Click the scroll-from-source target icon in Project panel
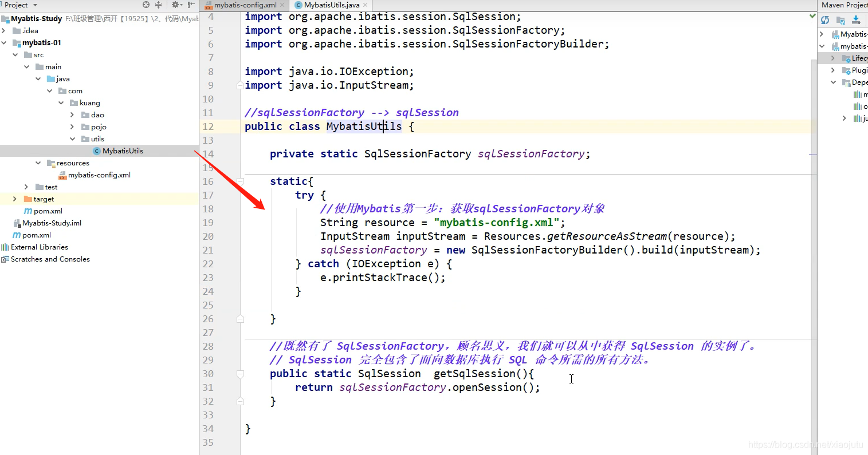Screen dimensions: 868x455 146,5
